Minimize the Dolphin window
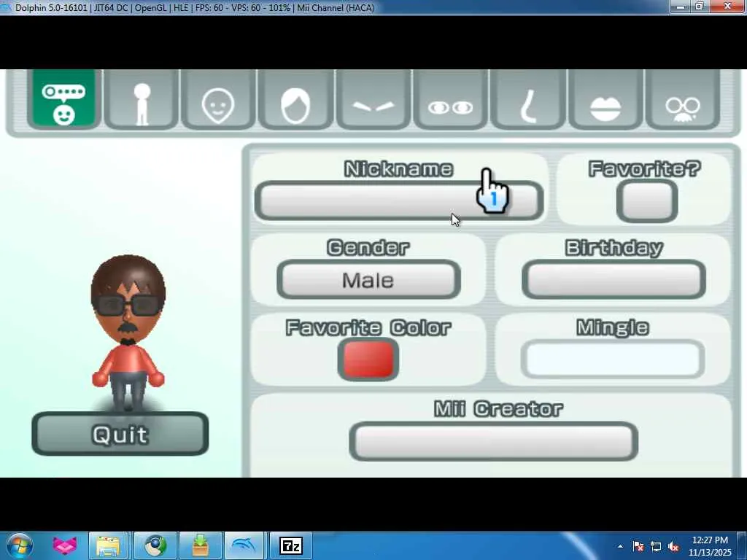Screen dimensions: 747x560 pyautogui.click(x=681, y=6)
